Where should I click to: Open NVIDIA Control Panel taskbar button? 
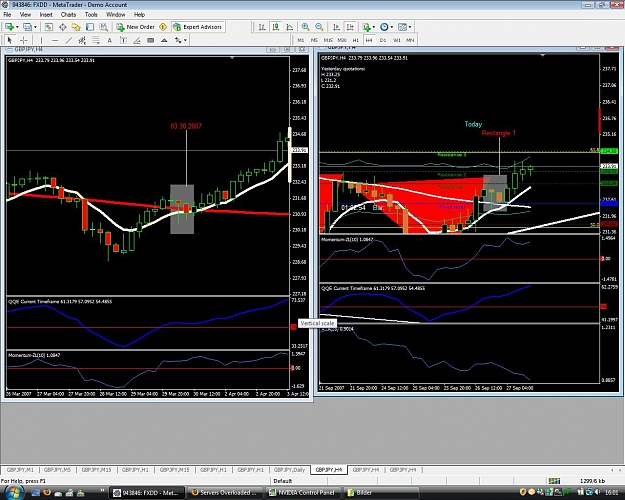point(302,492)
